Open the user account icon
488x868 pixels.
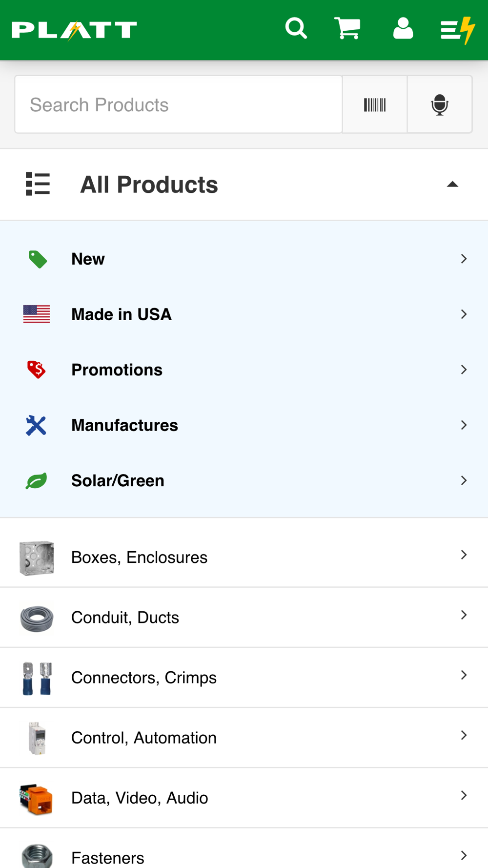pos(403,29)
